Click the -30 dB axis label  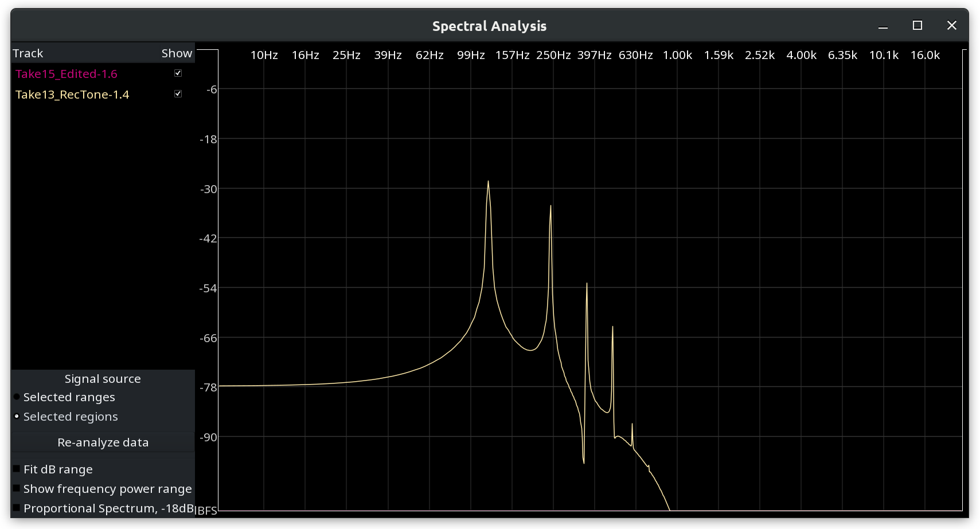(x=209, y=189)
